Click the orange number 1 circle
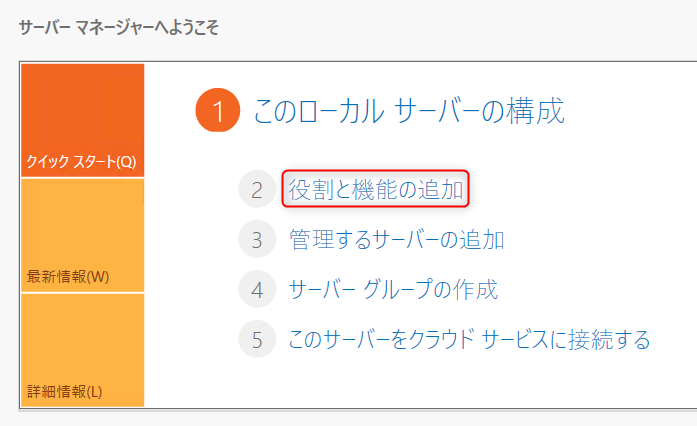697x426 pixels. coord(217,111)
